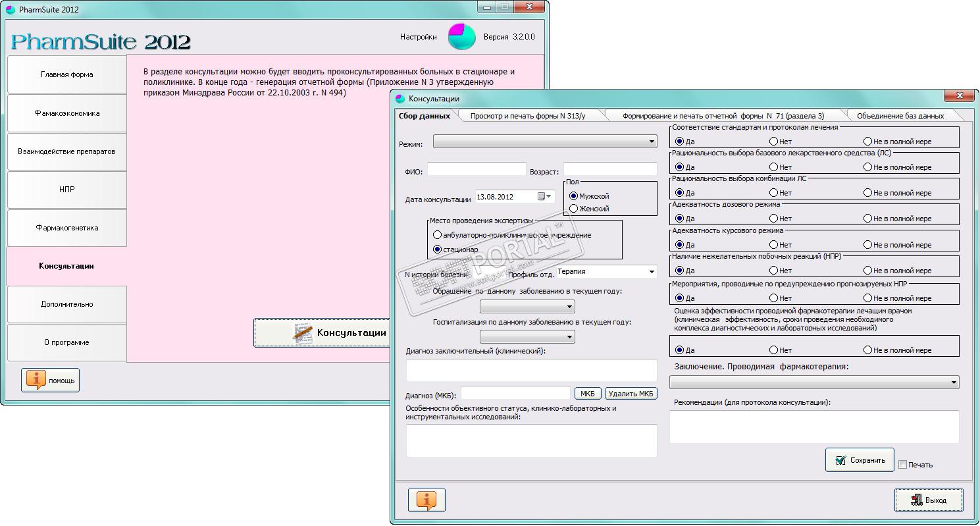This screenshot has height=526, width=980.
Task: Open the Формирование и печать отчетной формы N 71 tab
Action: click(x=723, y=116)
